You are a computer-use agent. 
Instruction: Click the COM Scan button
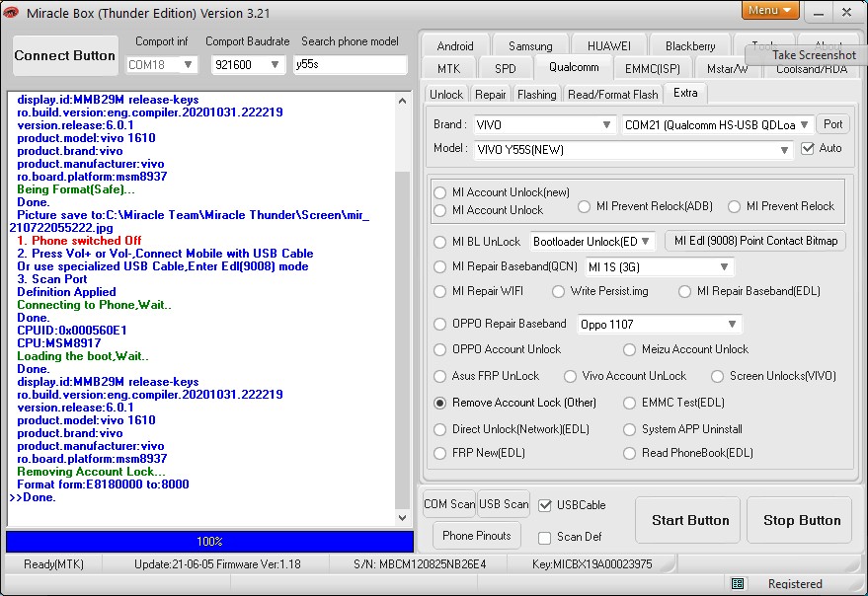(449, 504)
